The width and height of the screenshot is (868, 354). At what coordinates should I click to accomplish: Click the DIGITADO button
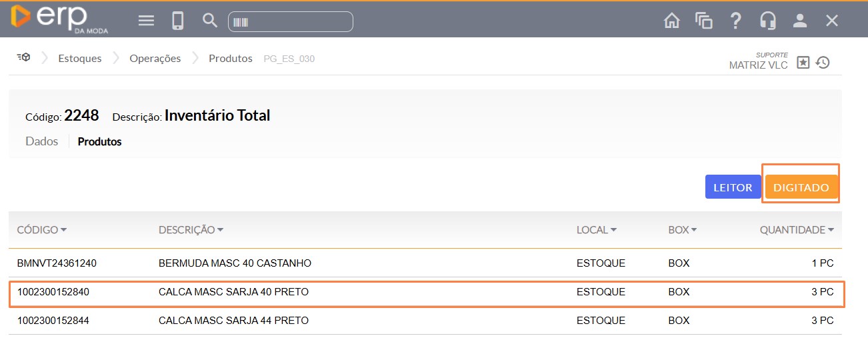[x=801, y=187]
